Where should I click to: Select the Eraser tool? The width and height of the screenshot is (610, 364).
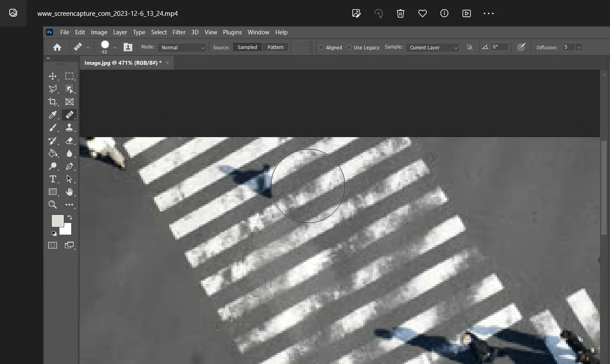(x=70, y=140)
